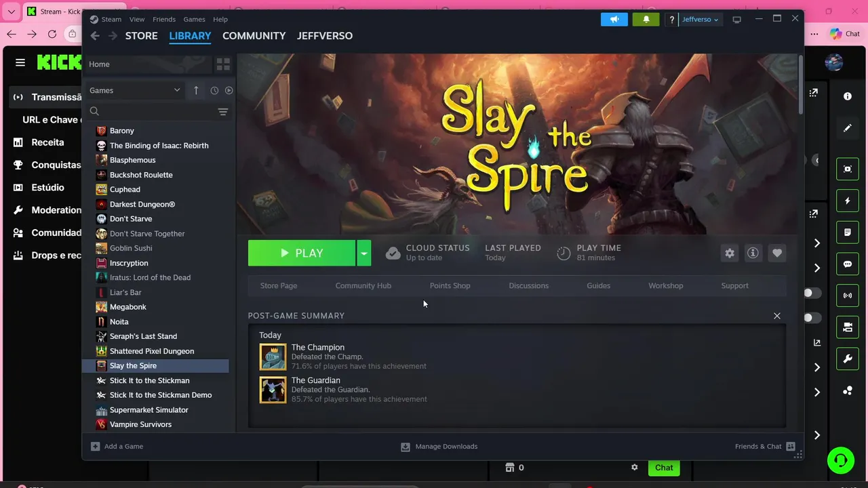This screenshot has height=488, width=868.
Task: Open the Games category dropdown
Action: pyautogui.click(x=135, y=90)
